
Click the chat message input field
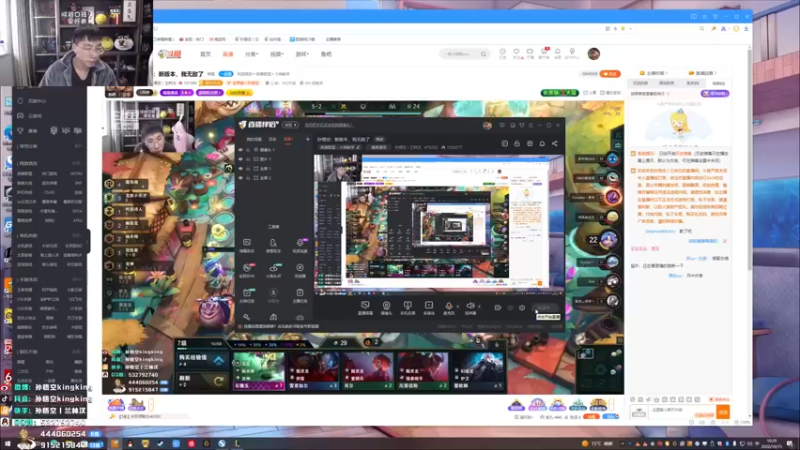[680, 410]
